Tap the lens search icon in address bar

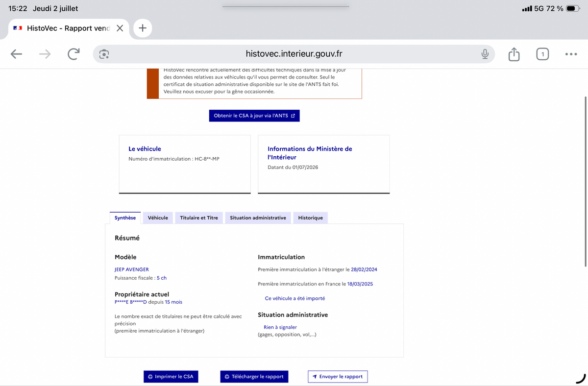pyautogui.click(x=104, y=54)
